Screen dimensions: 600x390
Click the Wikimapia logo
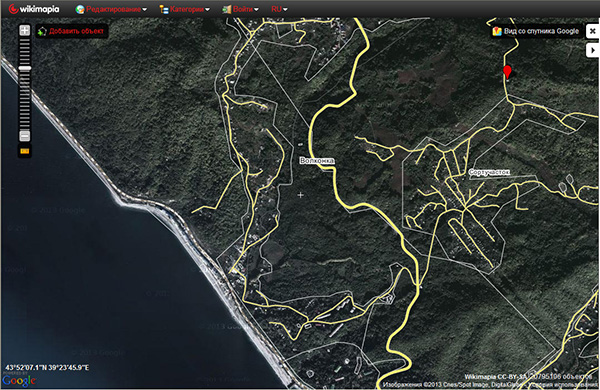34,9
